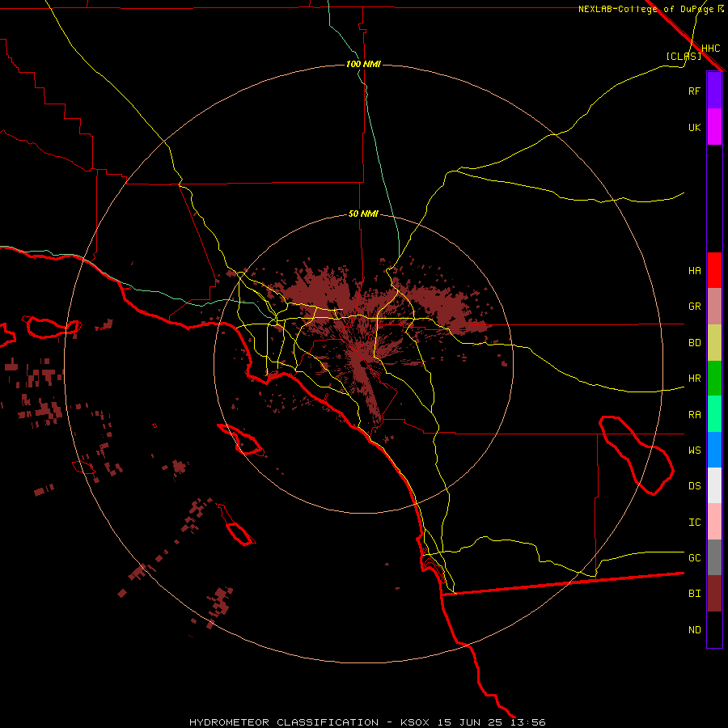Click the NEXLAB-College of DuPage text

[645, 9]
